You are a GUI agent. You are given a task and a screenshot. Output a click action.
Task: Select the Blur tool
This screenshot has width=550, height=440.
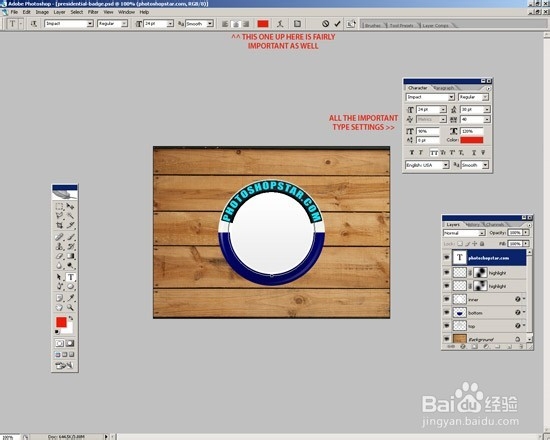click(59, 265)
